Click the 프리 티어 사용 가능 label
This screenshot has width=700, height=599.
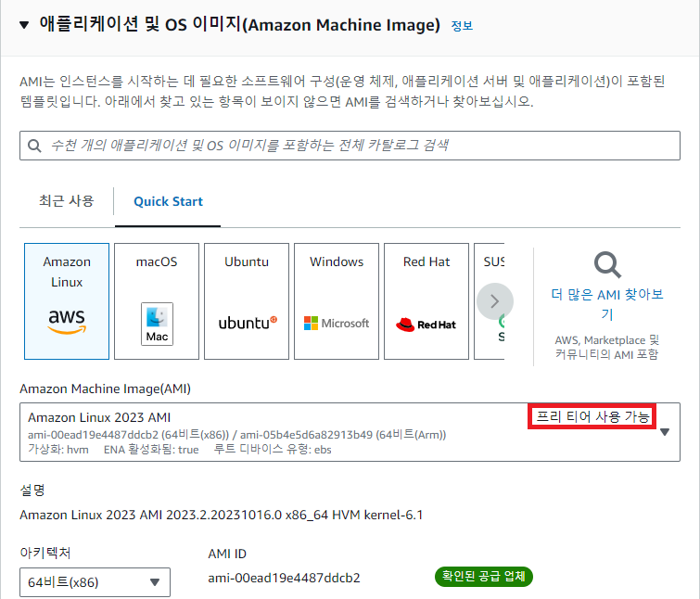point(592,416)
